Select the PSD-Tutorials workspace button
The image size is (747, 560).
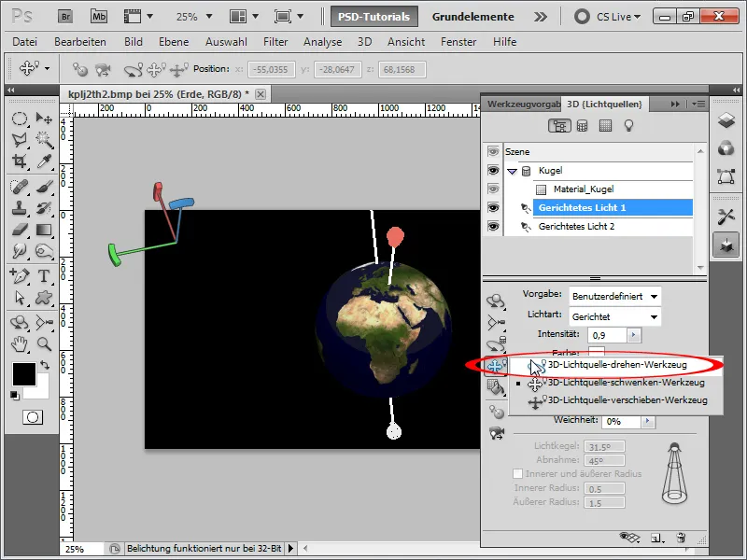click(x=374, y=17)
